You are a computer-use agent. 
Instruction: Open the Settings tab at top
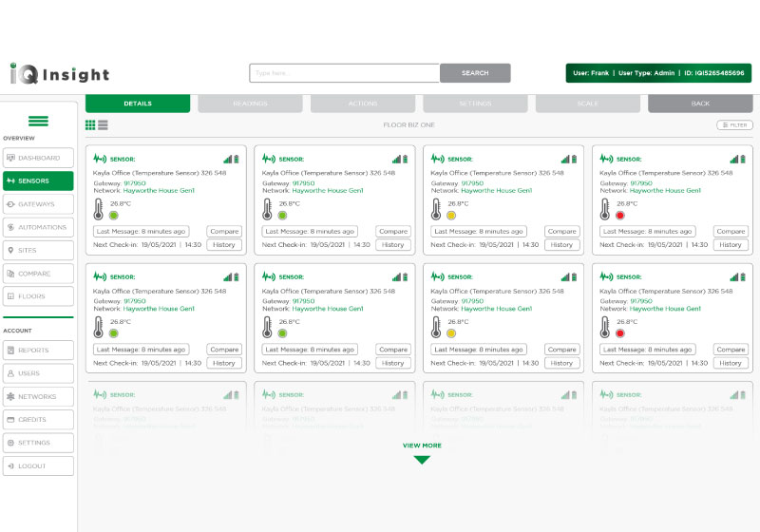(475, 104)
